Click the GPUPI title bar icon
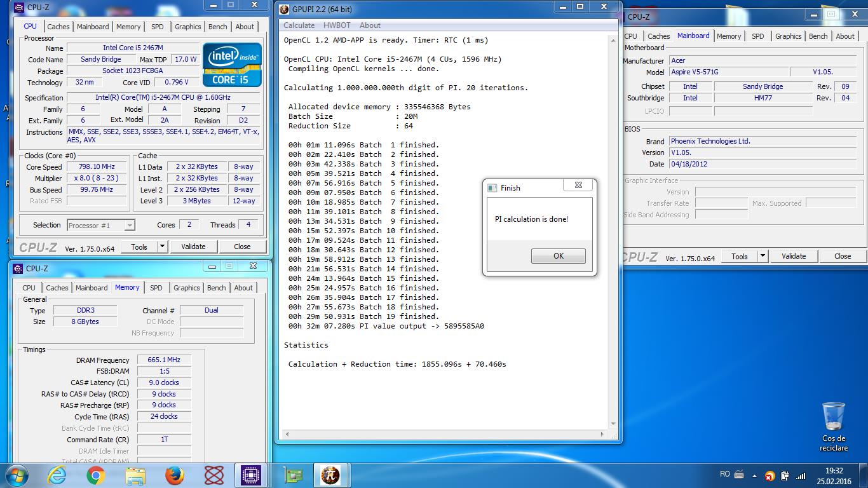The image size is (868, 488). (x=283, y=10)
